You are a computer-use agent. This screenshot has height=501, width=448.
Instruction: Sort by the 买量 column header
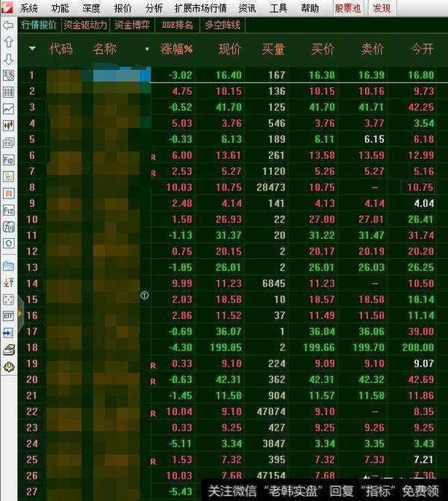(x=273, y=49)
